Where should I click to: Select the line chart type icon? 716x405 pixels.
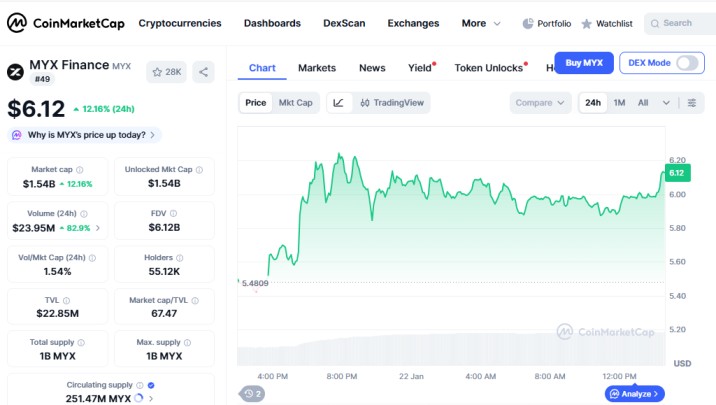tap(339, 102)
